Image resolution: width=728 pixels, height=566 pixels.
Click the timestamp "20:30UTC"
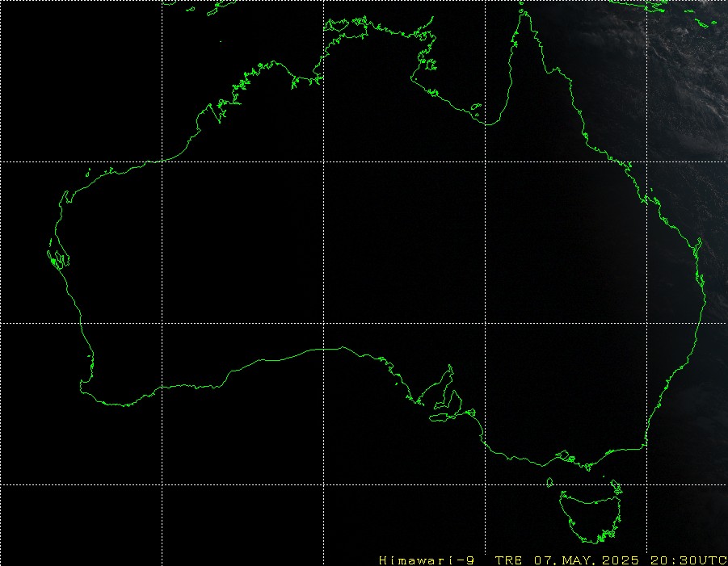[x=688, y=560]
